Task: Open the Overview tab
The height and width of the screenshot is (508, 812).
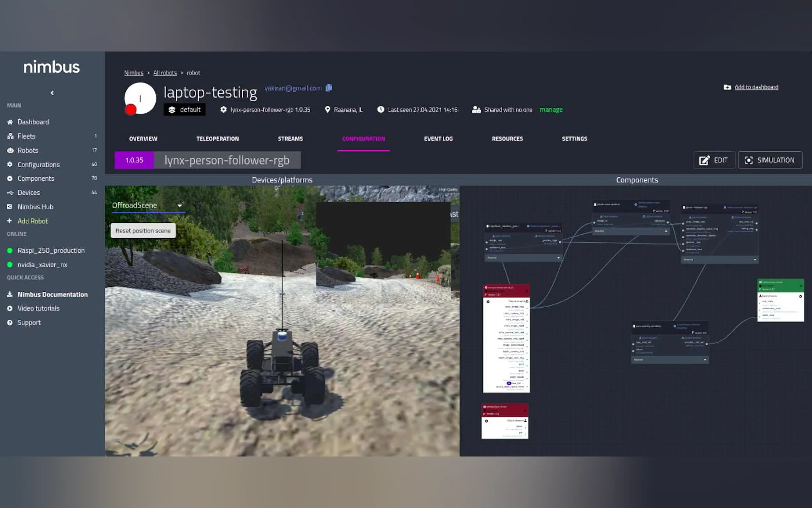Action: (x=143, y=139)
